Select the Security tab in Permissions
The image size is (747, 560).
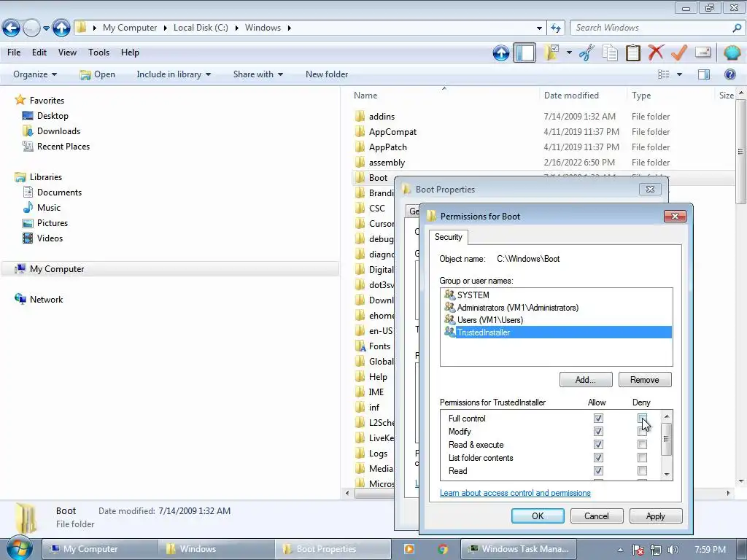coord(449,237)
